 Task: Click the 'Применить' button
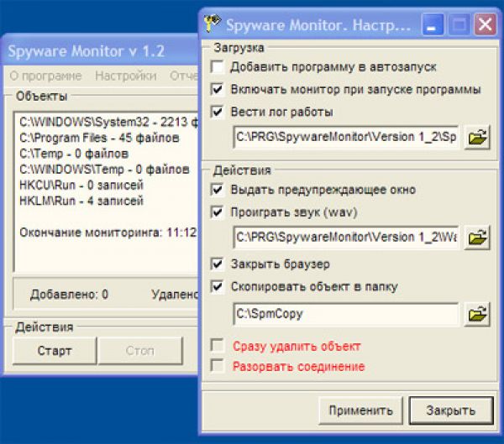(360, 410)
